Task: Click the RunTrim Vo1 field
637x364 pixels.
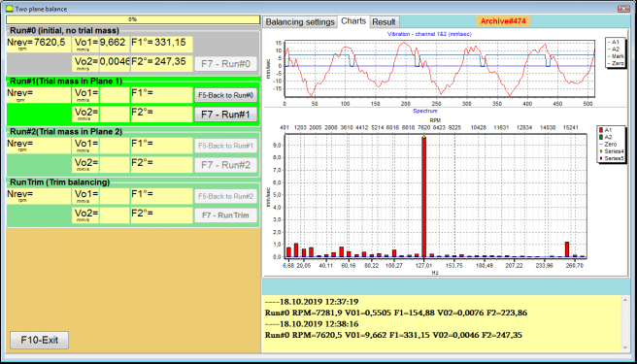Action: pos(115,196)
